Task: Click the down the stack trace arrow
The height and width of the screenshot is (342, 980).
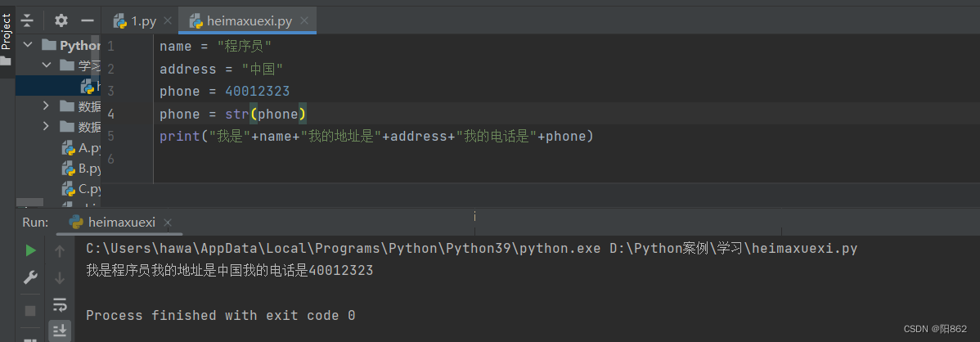Action: click(x=60, y=277)
